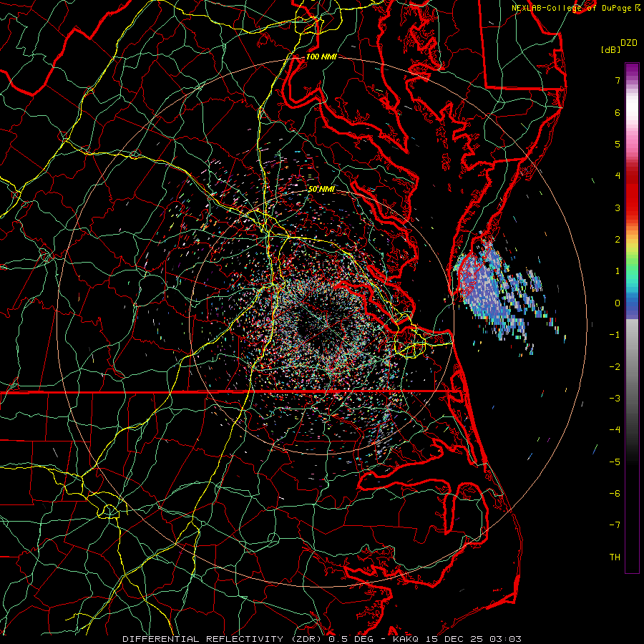Image resolution: width=644 pixels, height=644 pixels.
Task: Click the TH threshold label on legend
Action: click(615, 557)
